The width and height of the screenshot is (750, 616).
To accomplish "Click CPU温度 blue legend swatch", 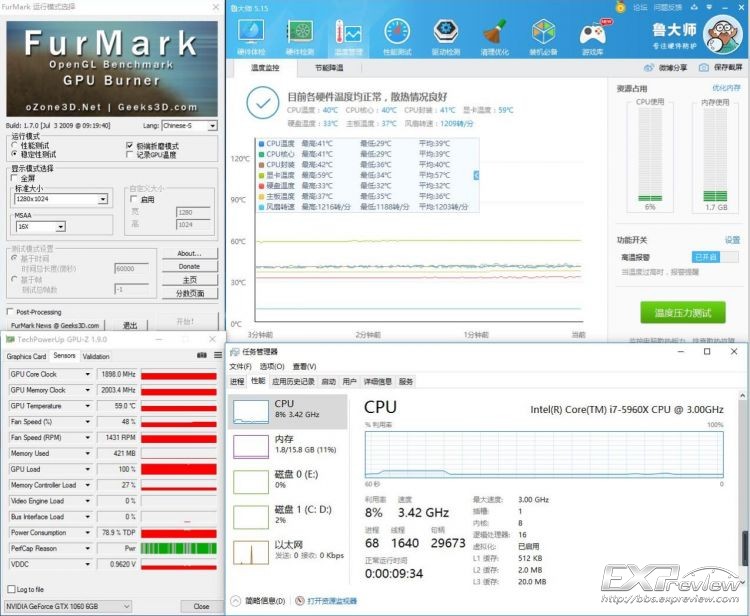I will (261, 143).
